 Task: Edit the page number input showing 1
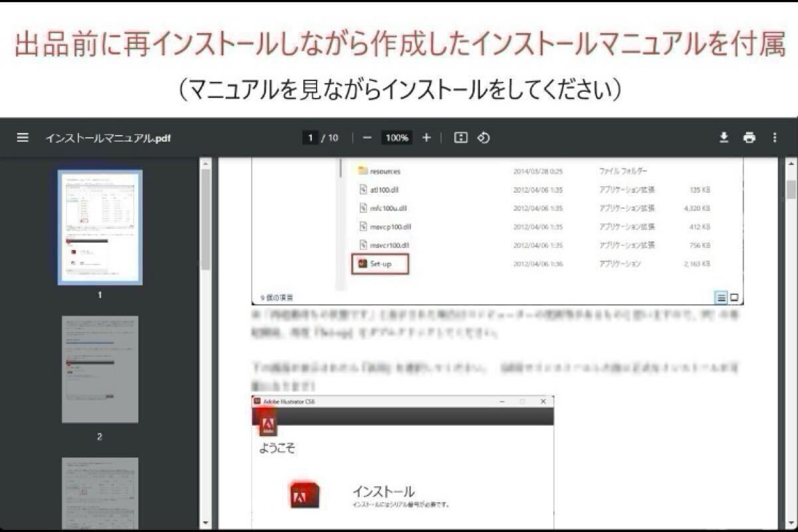310,138
